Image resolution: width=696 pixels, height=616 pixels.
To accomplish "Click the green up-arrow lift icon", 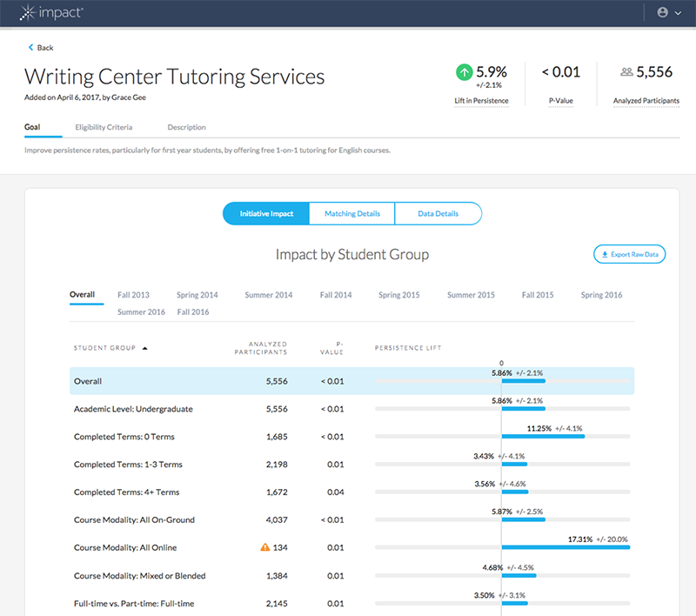I will [x=464, y=72].
